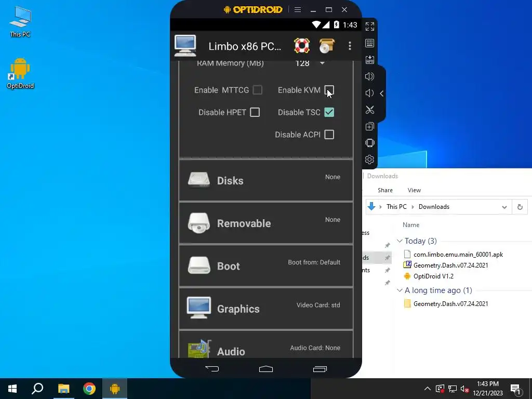Expand the Graphics section
The width and height of the screenshot is (532, 399).
coord(266,309)
